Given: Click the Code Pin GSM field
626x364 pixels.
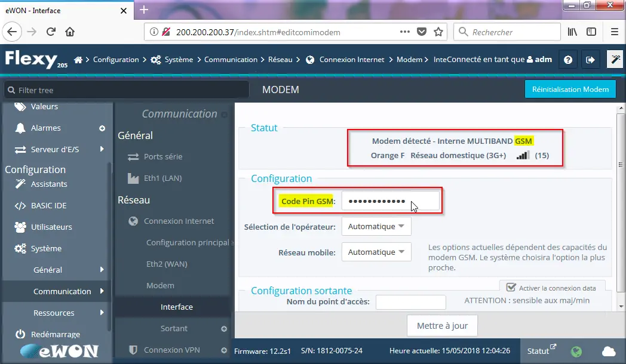Looking at the screenshot, I should click(x=391, y=202).
